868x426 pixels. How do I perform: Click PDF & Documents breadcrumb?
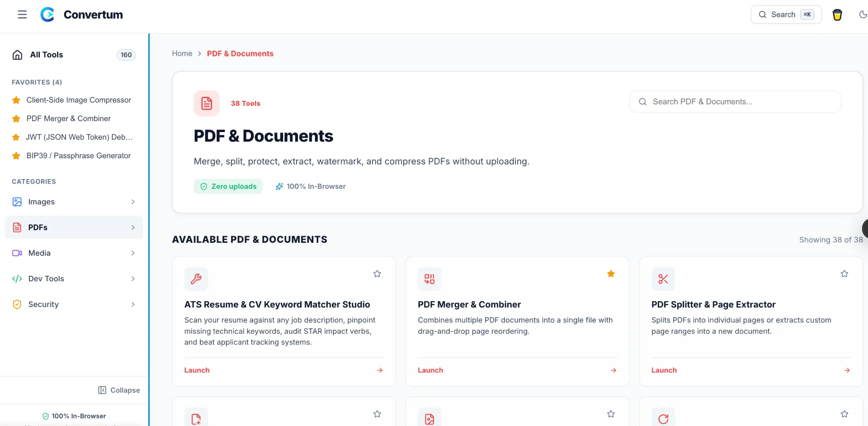pyautogui.click(x=240, y=53)
